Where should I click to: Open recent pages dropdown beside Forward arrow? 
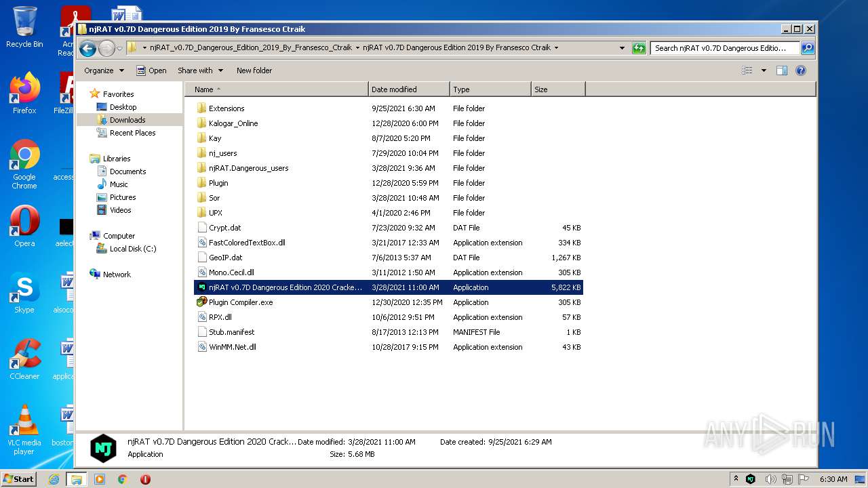tap(119, 48)
